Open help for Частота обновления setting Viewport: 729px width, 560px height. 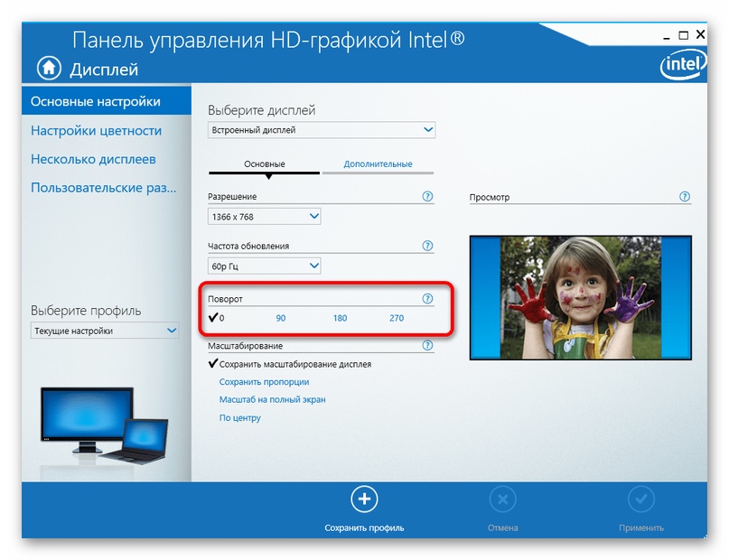427,246
